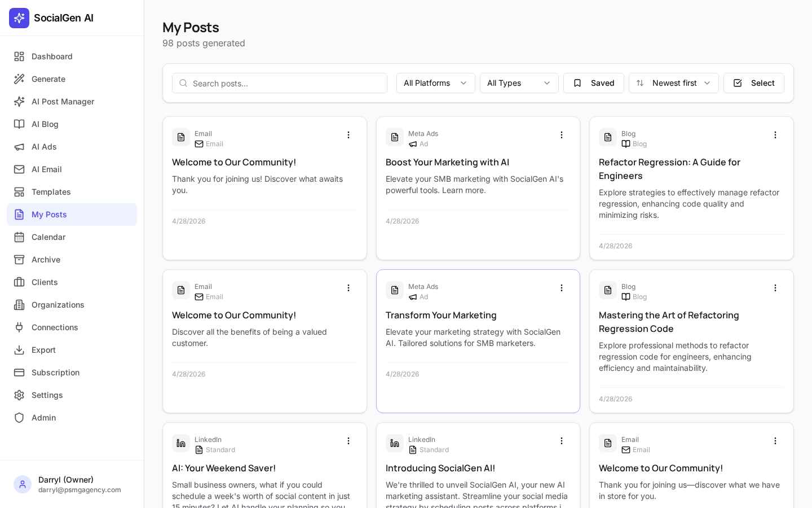This screenshot has height=508, width=812.
Task: Expand the All Types dropdown
Action: coord(519,83)
